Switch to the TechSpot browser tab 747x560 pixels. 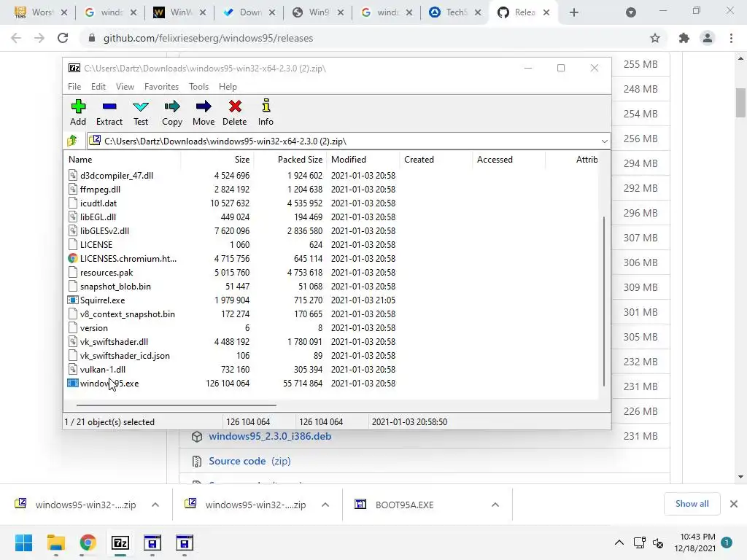[x=455, y=12]
